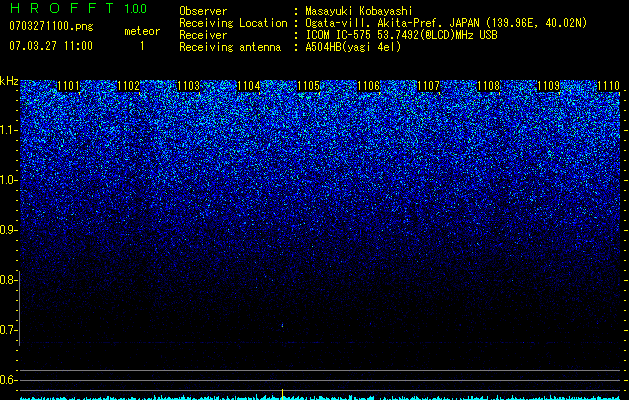
Task: Click the 1109 time marker
Action: 548,86
